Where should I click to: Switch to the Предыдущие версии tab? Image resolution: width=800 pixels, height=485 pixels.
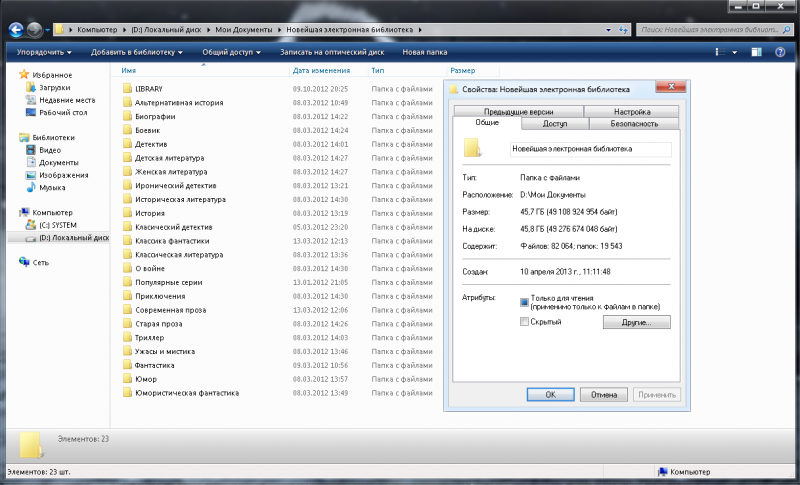tap(518, 111)
